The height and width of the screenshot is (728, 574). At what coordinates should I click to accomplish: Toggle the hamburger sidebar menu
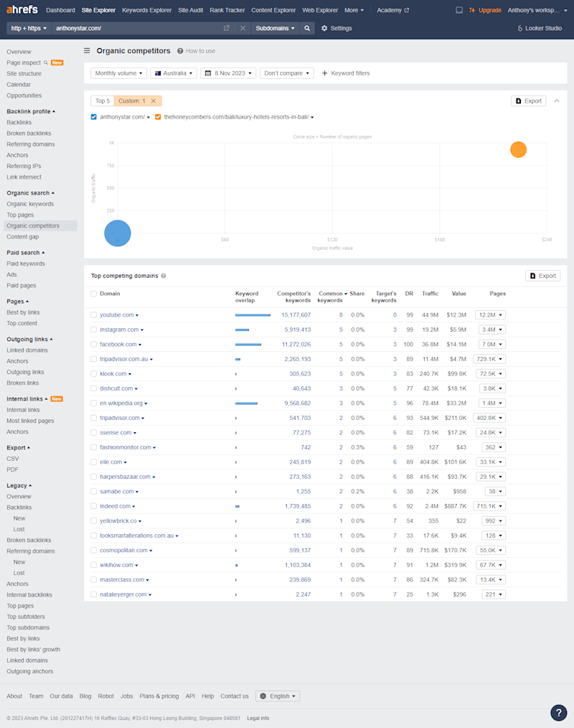[x=87, y=50]
